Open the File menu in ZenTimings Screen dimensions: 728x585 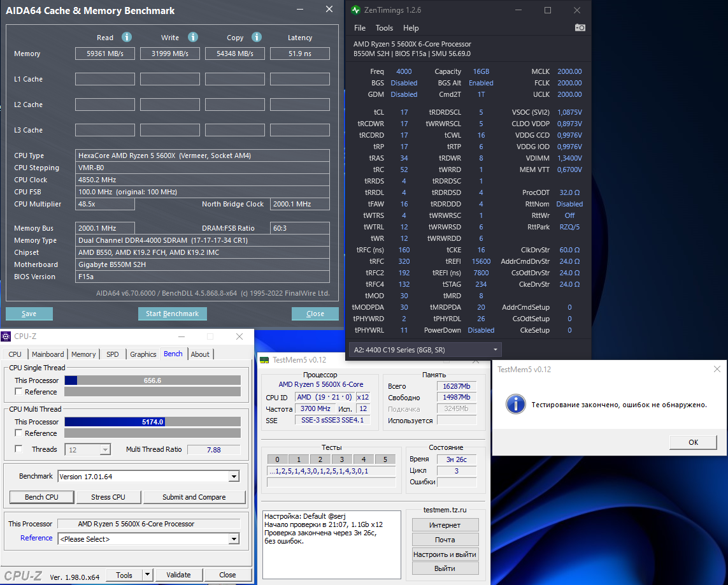360,28
